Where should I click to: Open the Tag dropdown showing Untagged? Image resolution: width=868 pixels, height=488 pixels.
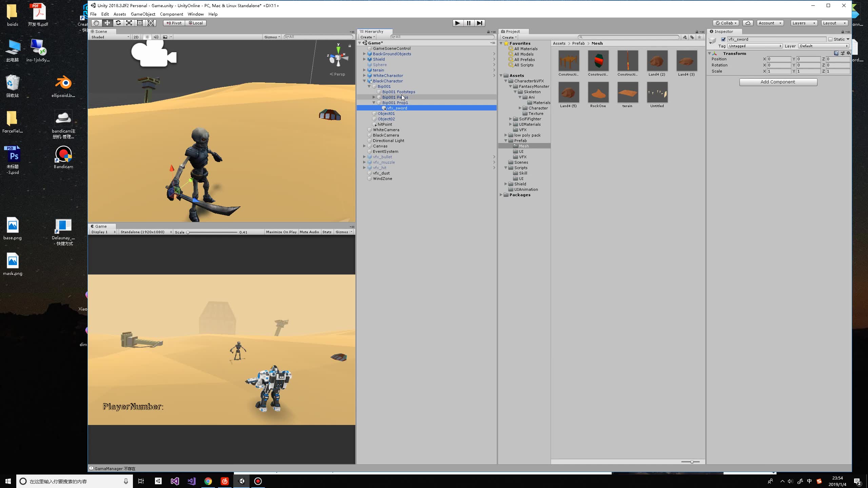755,46
